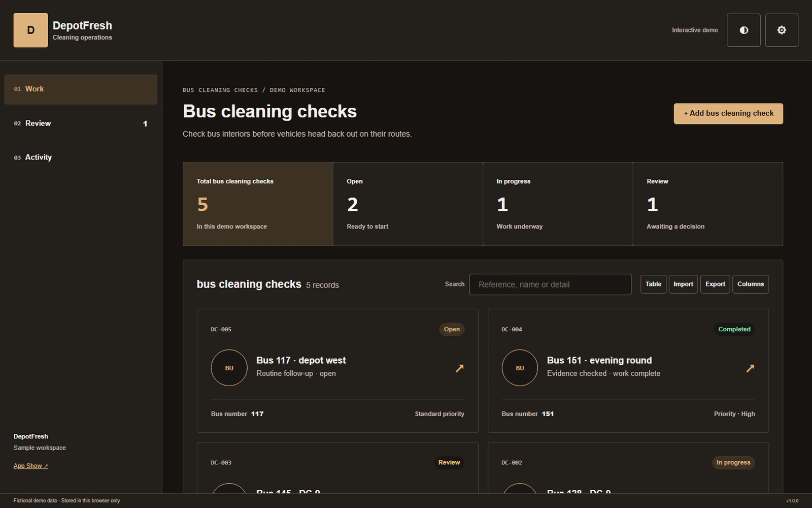Click Fictional demo data footer text

point(66,501)
